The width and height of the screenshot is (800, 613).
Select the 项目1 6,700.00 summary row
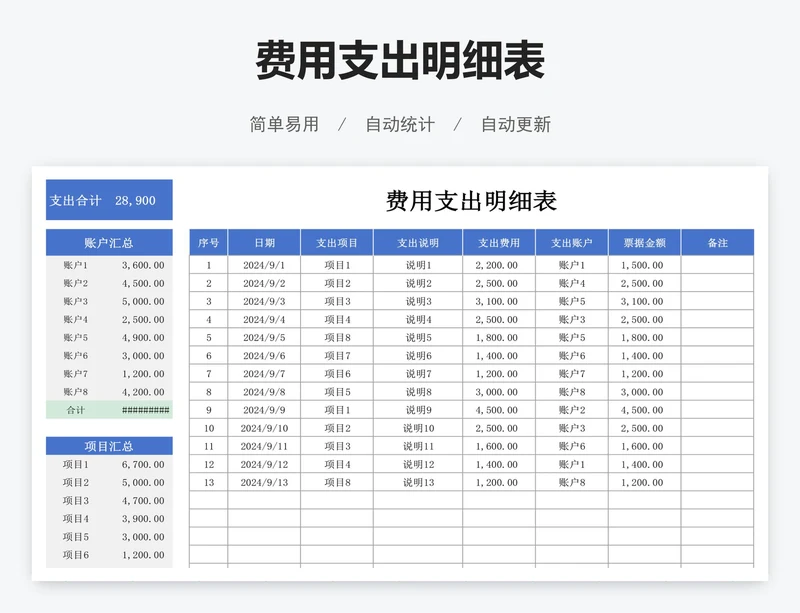(x=109, y=464)
